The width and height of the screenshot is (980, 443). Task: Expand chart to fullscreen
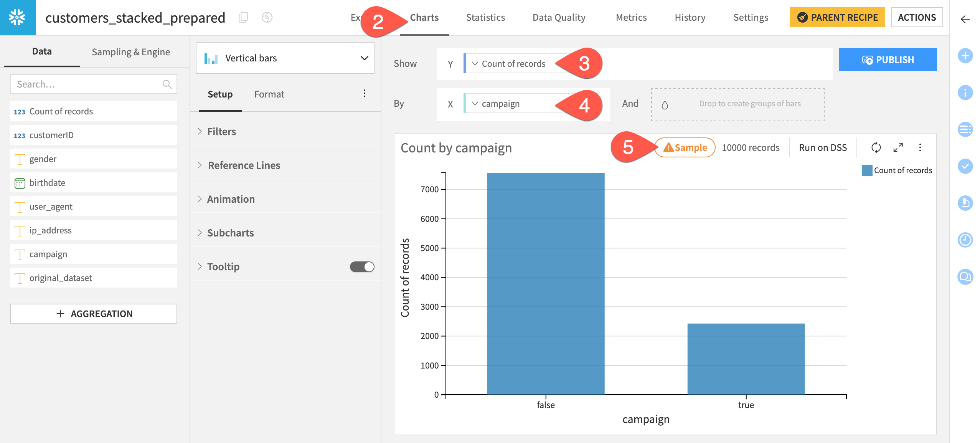tap(898, 147)
